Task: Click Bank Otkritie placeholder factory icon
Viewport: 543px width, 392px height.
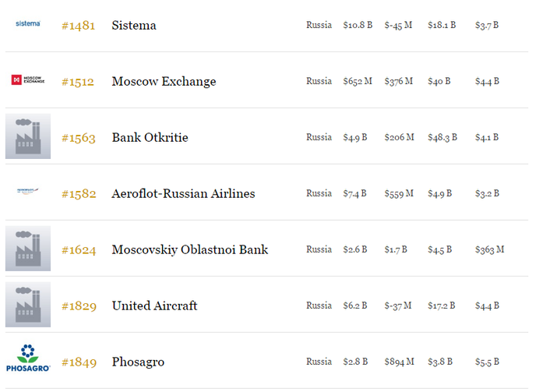Action: coord(28,136)
